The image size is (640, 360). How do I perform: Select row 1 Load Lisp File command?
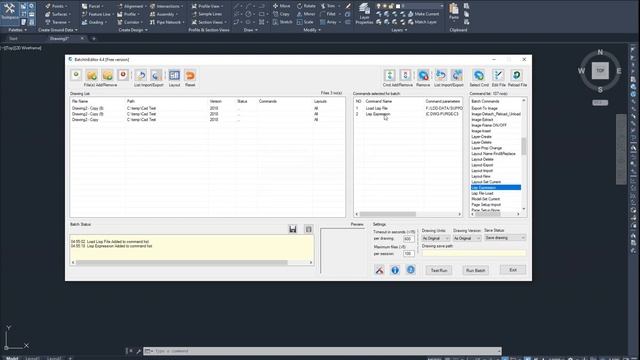(x=408, y=108)
